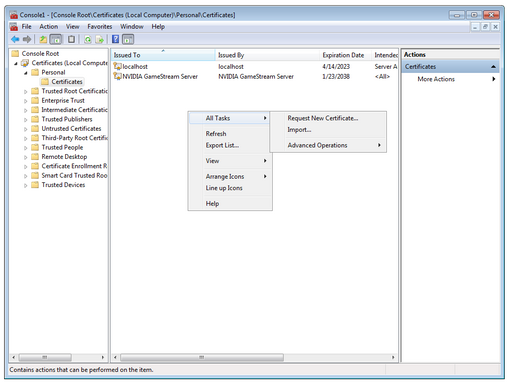Viewport: 512px width, 387px height.
Task: Open the File menu
Action: [x=26, y=26]
